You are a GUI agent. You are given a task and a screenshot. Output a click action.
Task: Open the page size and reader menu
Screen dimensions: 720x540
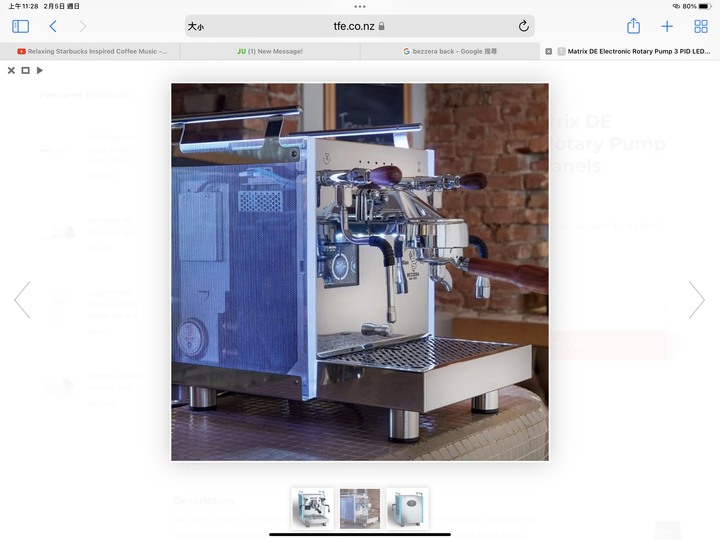[x=196, y=26]
